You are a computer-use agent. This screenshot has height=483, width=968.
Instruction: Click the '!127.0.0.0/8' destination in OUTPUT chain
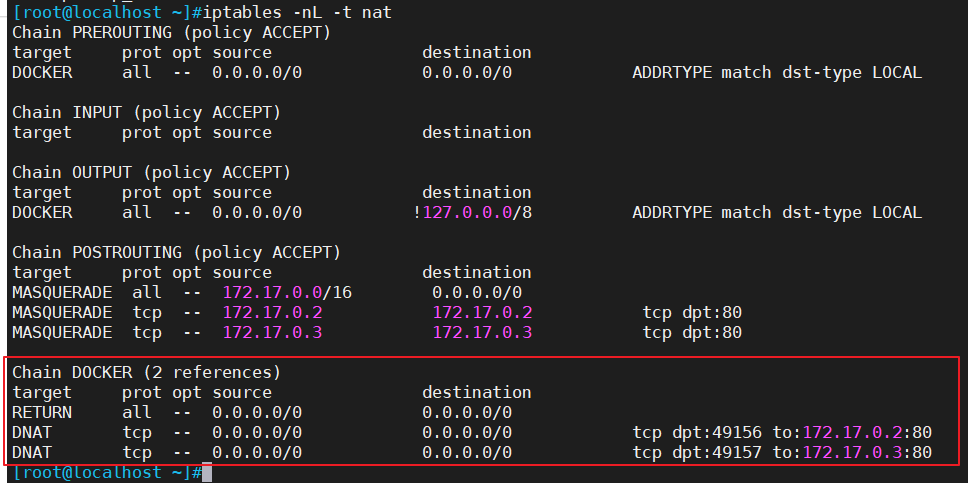tap(472, 212)
